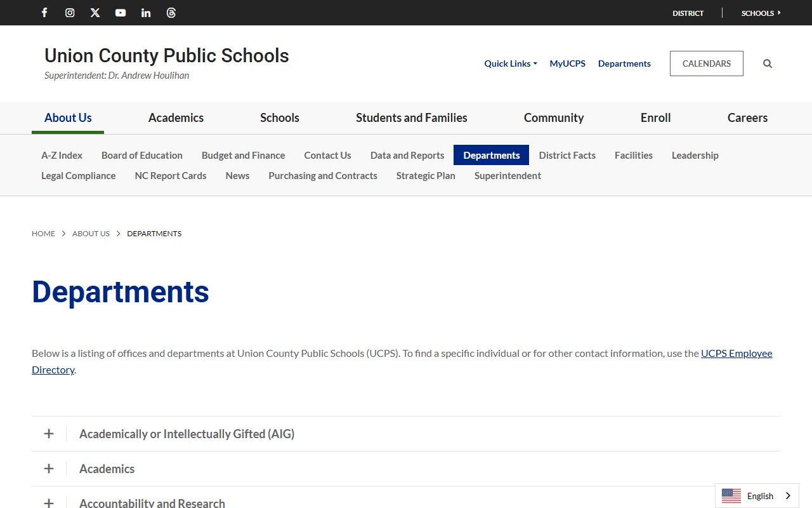Open the Budget and Finance submenu link
This screenshot has width=812, height=508.
(244, 155)
